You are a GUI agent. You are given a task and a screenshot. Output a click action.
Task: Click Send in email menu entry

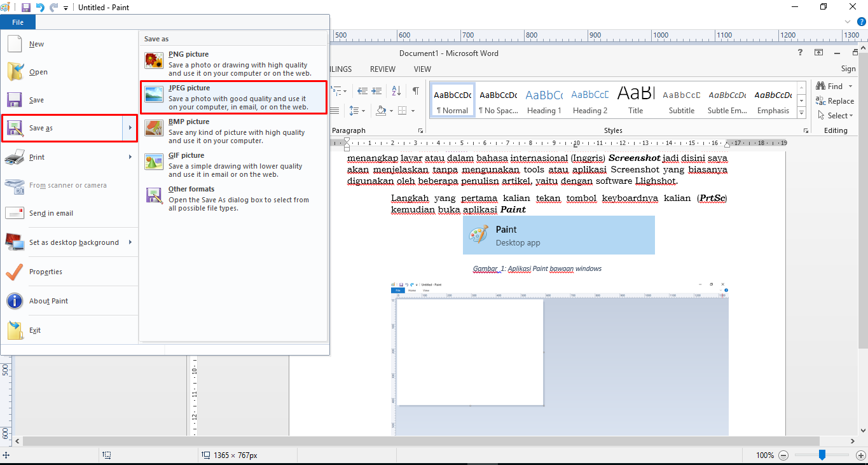coord(69,213)
